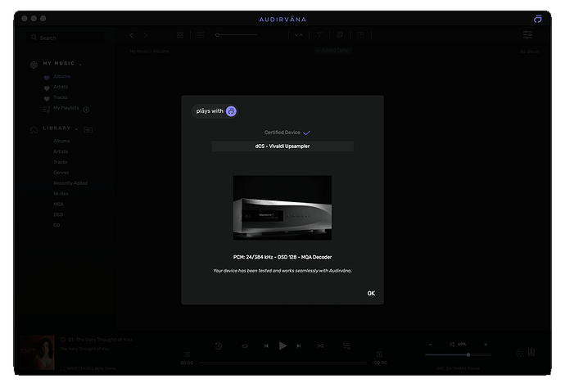Open audio settings sliders icon
The width and height of the screenshot is (565, 392).
tap(528, 35)
